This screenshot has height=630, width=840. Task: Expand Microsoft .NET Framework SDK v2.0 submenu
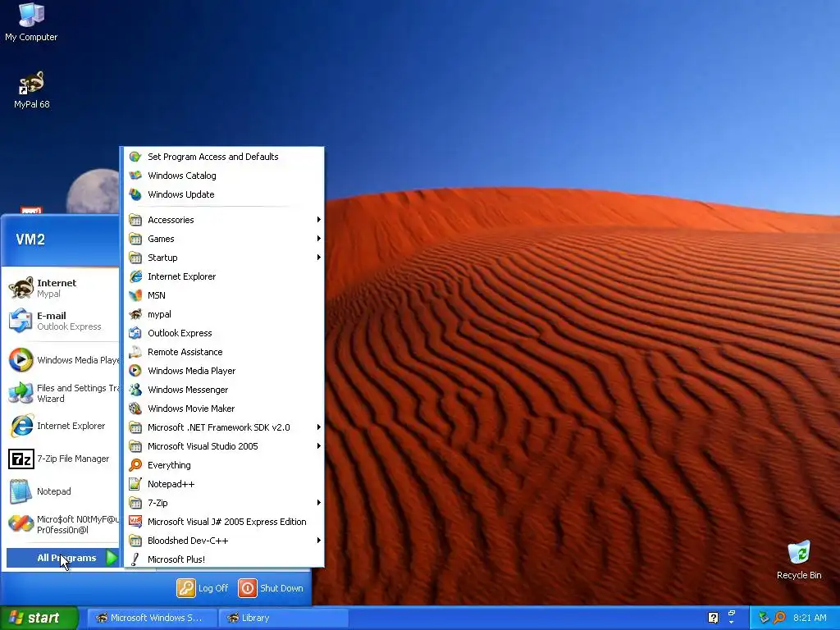pos(224,427)
